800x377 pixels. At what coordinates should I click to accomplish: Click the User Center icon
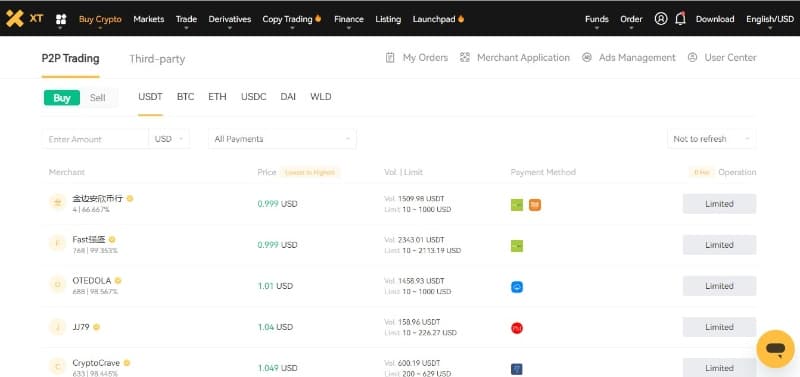click(692, 58)
